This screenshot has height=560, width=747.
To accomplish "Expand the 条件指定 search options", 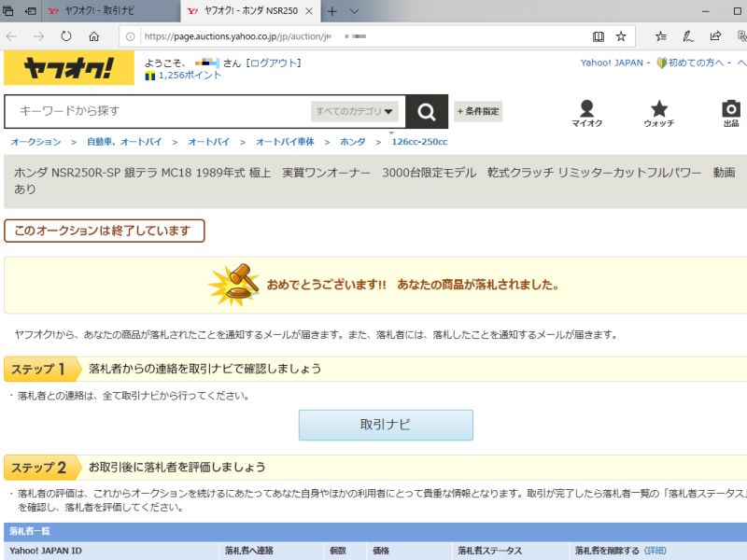I will tap(478, 111).
